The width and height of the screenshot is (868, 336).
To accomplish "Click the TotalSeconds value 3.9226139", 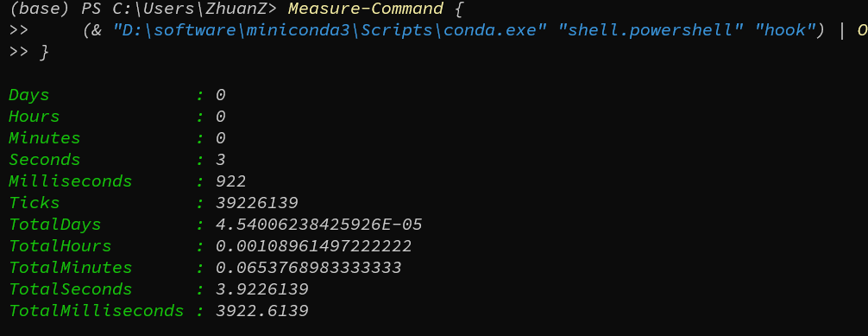I will point(261,289).
